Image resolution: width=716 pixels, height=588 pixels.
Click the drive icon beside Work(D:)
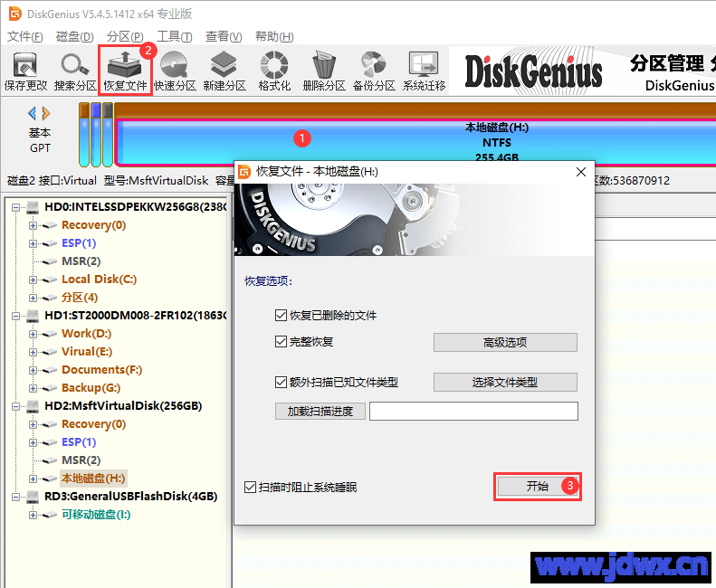coord(49,334)
